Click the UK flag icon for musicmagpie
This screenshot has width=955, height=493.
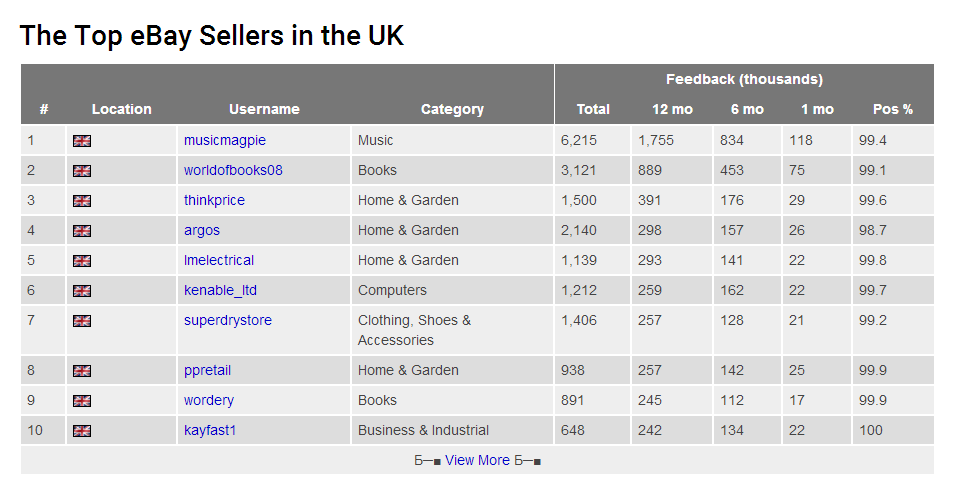(x=82, y=141)
